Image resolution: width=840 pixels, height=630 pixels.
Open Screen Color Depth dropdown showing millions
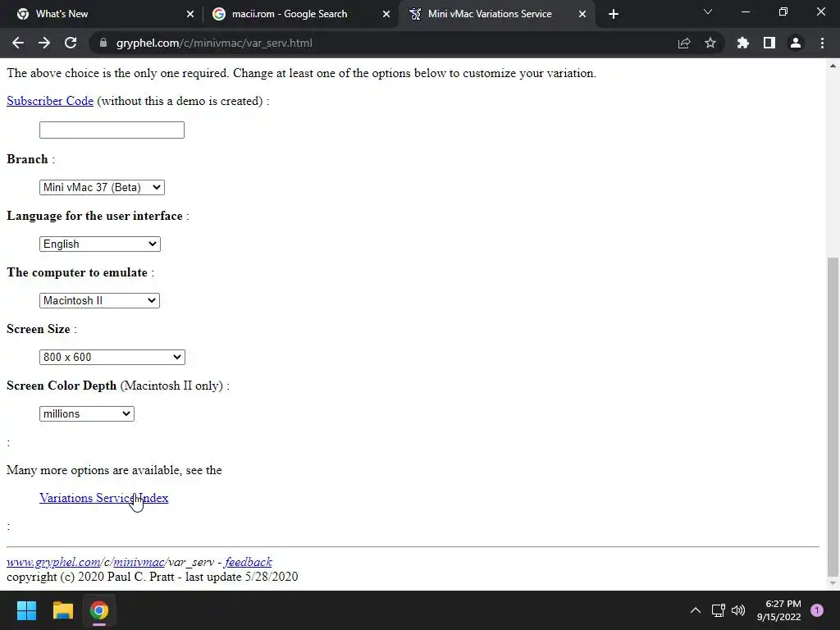87,413
